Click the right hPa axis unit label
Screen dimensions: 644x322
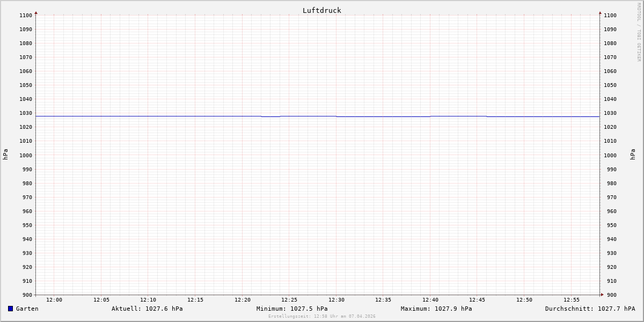(632, 155)
